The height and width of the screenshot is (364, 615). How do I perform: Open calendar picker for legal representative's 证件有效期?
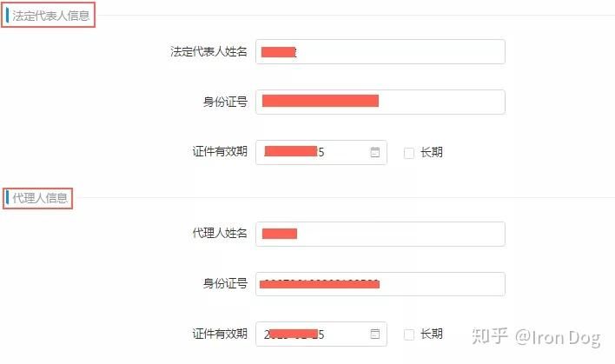pos(375,152)
